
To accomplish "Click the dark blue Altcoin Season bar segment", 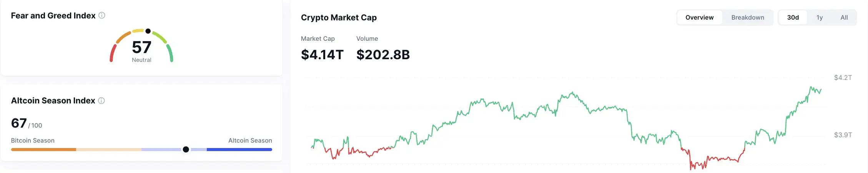I will coord(239,150).
